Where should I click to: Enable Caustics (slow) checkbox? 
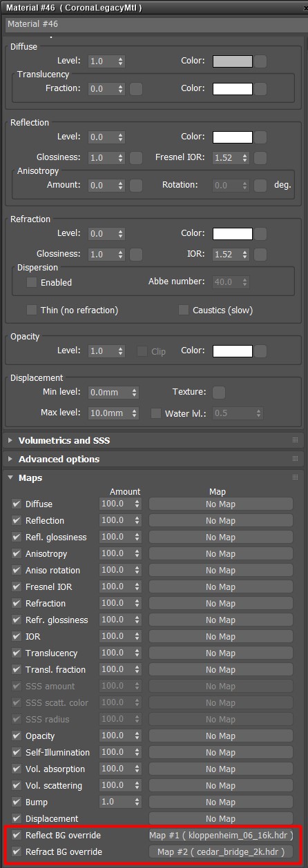(184, 310)
